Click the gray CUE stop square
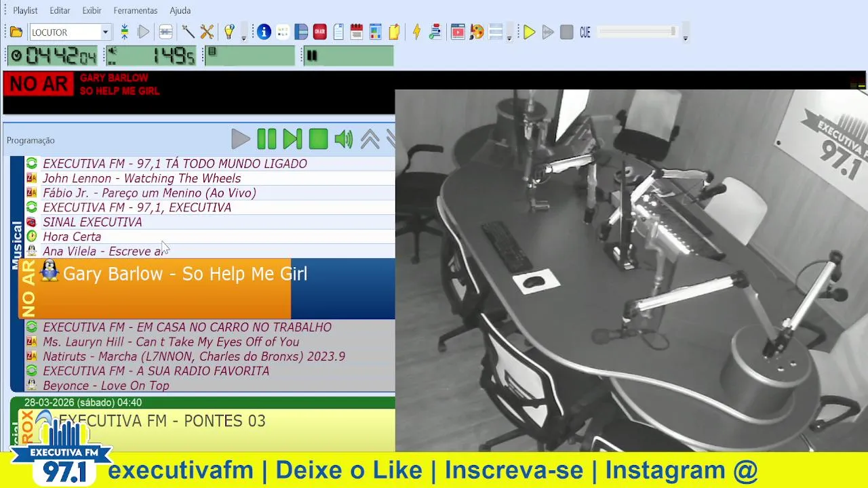This screenshot has height=488, width=868. (x=567, y=32)
